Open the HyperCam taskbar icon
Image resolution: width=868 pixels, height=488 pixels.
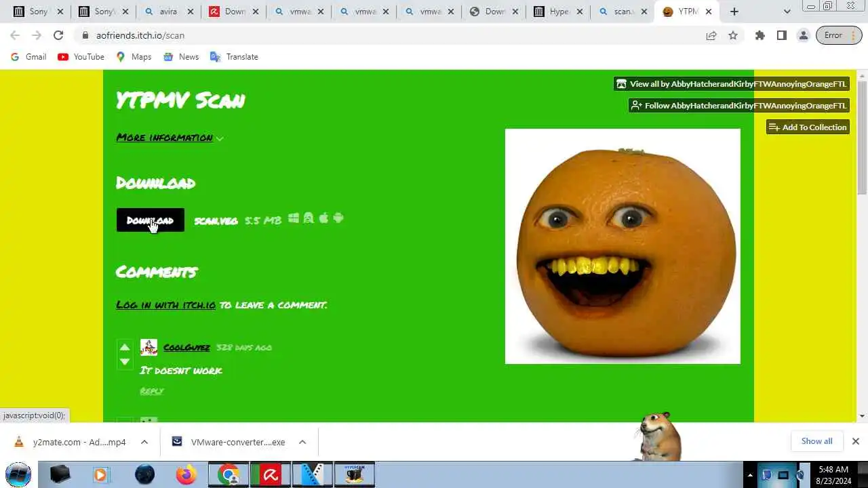[x=355, y=474]
